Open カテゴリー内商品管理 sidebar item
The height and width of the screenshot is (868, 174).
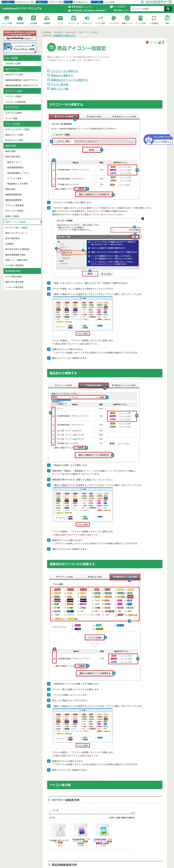pyautogui.click(x=22, y=102)
